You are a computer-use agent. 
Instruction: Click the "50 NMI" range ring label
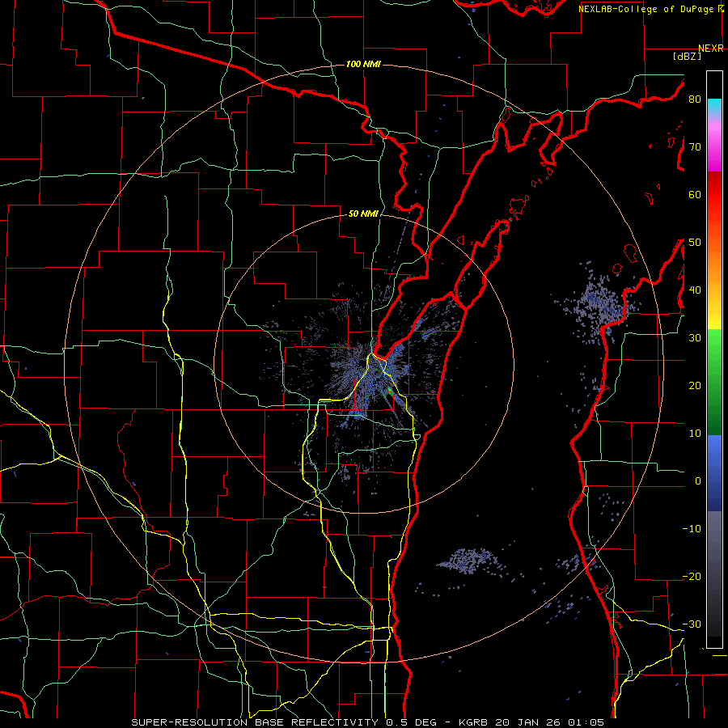tap(363, 214)
